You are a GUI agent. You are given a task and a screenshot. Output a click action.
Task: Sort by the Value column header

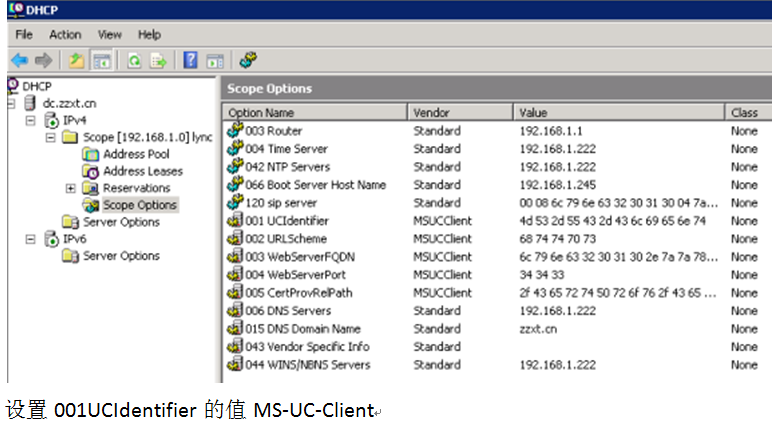[619, 113]
